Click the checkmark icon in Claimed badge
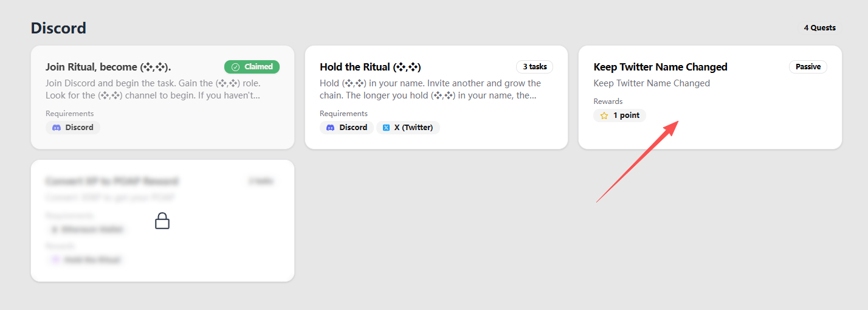The width and height of the screenshot is (868, 310). coord(235,67)
